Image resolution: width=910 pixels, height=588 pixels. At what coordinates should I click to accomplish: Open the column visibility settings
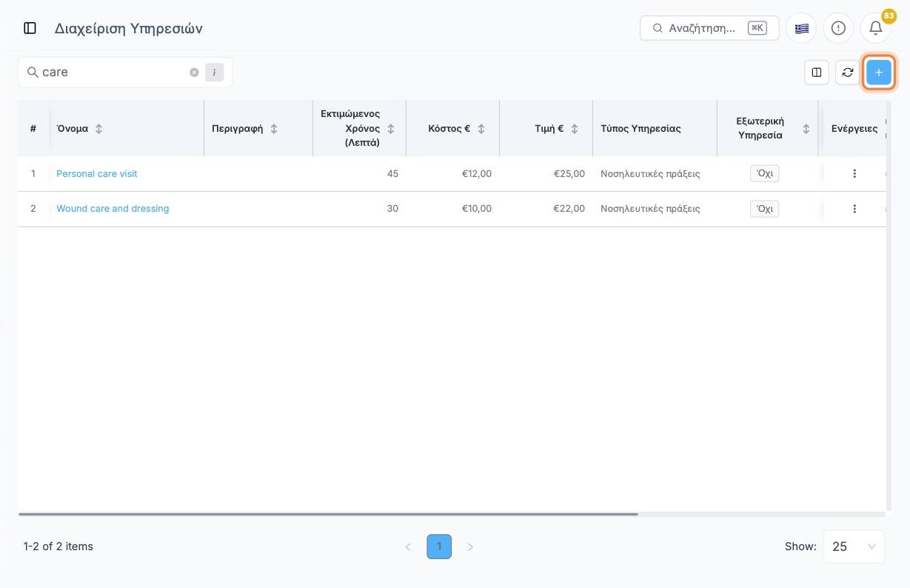[x=817, y=73]
